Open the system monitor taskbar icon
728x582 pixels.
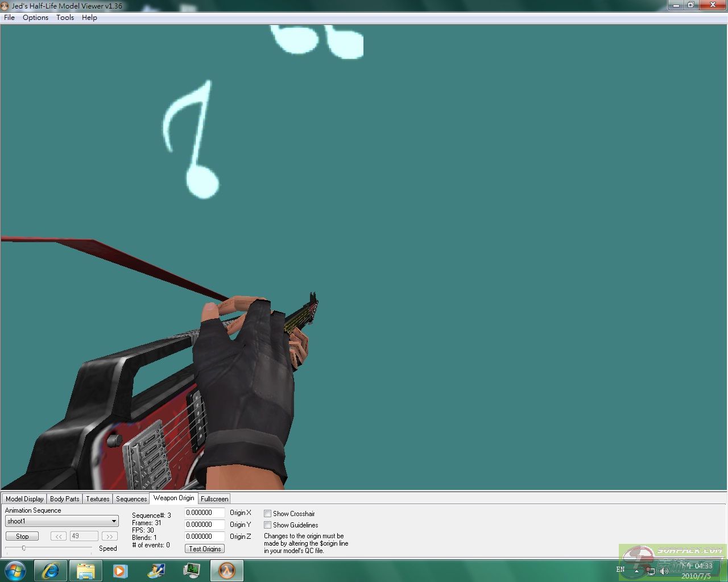[x=192, y=571]
